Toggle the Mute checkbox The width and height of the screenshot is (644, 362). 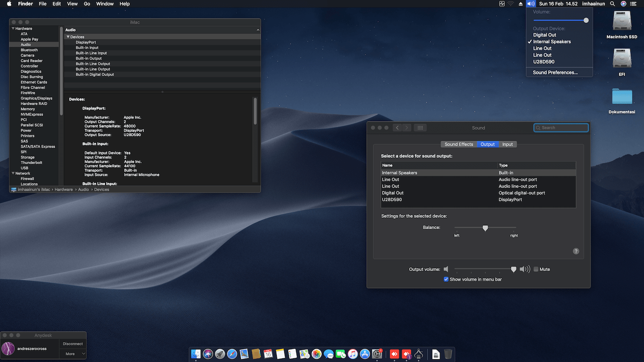click(x=536, y=270)
